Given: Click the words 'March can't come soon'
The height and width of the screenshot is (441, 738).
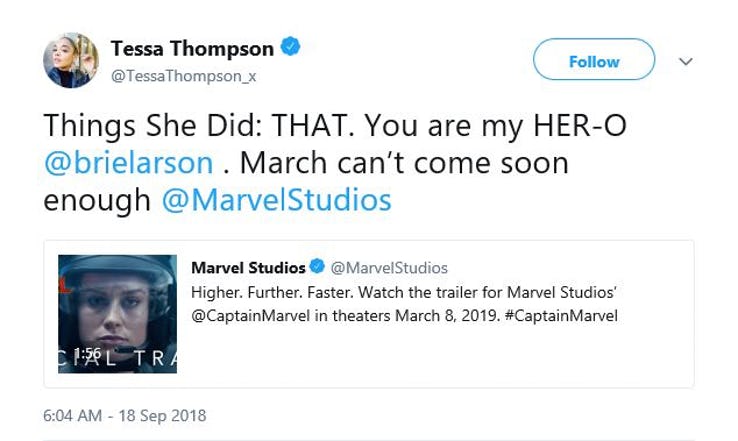Looking at the screenshot, I should 404,161.
